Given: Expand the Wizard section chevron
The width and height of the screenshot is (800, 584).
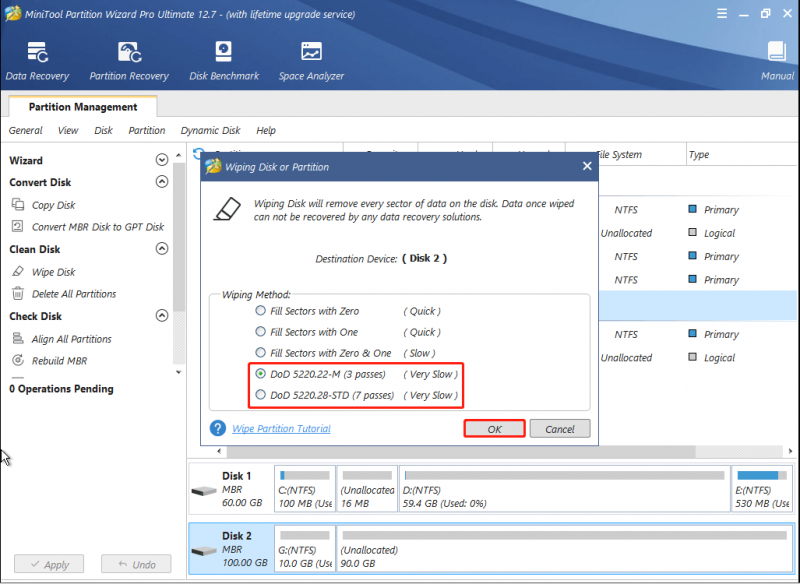Looking at the screenshot, I should (162, 160).
